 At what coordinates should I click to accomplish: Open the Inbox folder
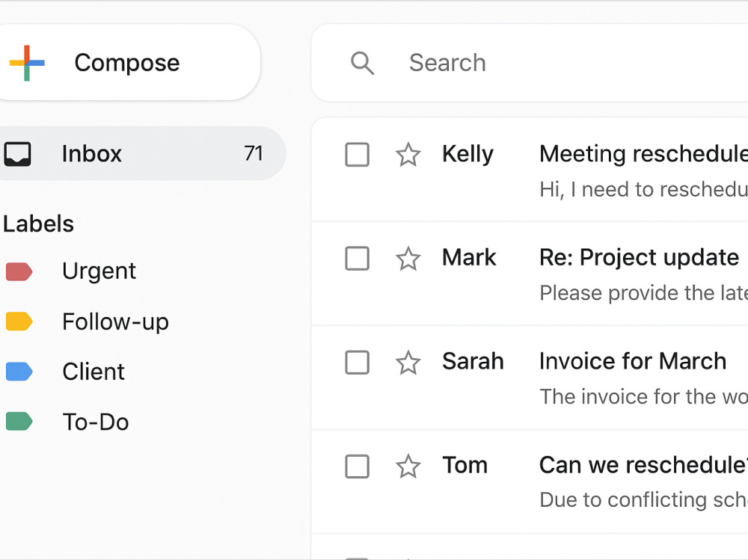142,153
